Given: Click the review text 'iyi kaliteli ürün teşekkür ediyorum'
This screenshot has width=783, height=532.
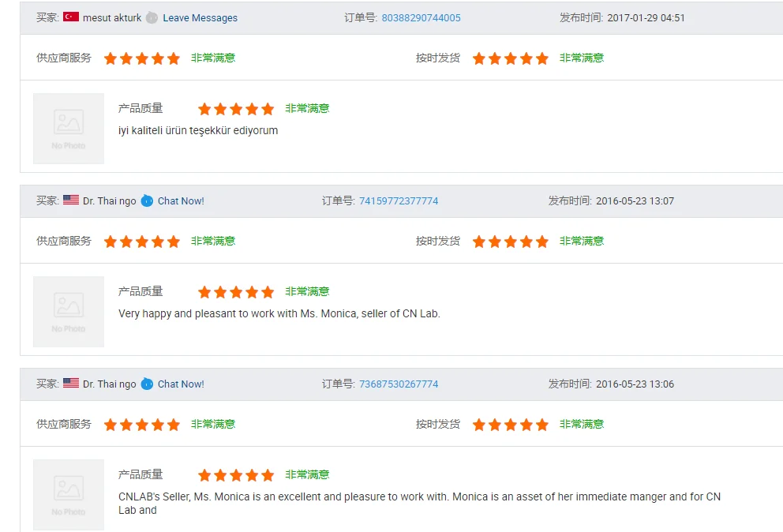Looking at the screenshot, I should pyautogui.click(x=198, y=131).
